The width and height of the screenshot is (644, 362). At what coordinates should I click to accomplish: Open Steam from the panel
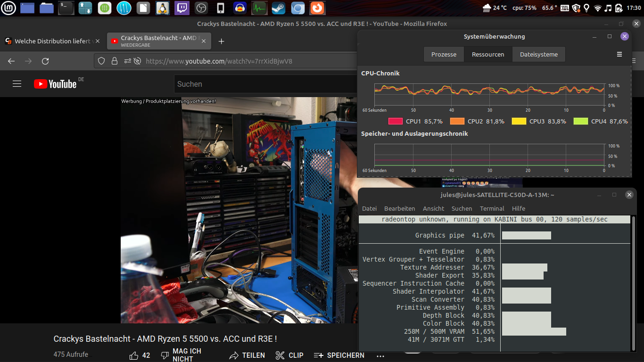(x=279, y=8)
